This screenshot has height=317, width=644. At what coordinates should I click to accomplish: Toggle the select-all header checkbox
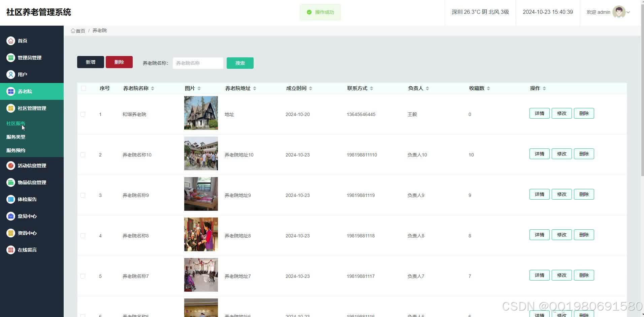(x=84, y=88)
